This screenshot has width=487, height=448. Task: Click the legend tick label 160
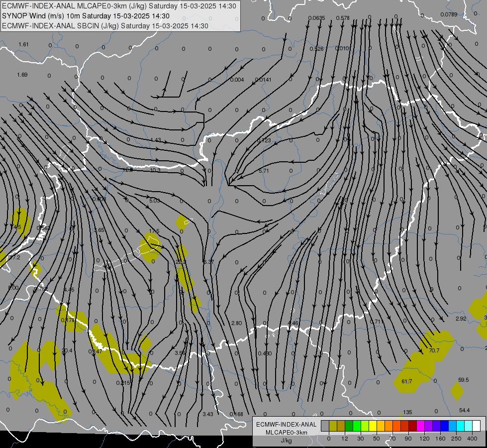[440, 439]
